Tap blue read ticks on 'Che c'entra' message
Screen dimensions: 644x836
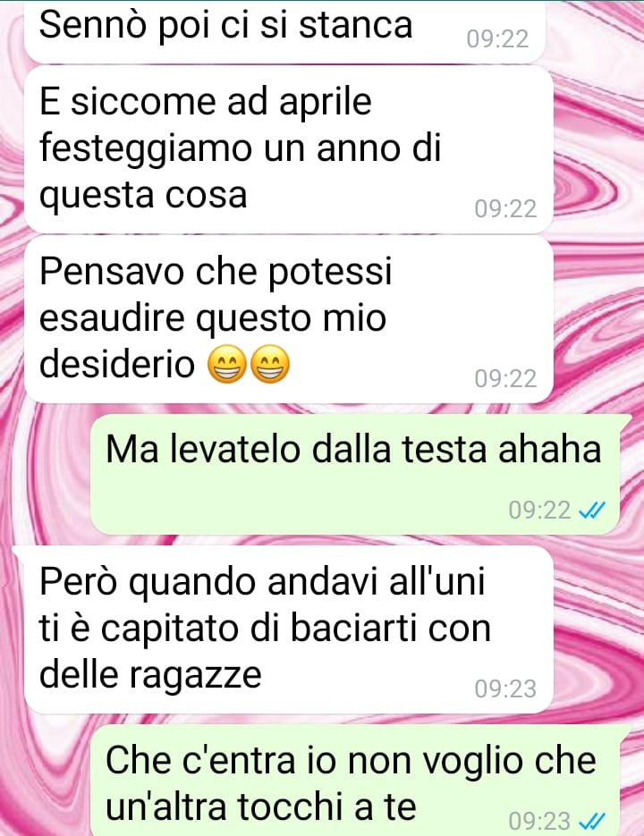(x=592, y=820)
